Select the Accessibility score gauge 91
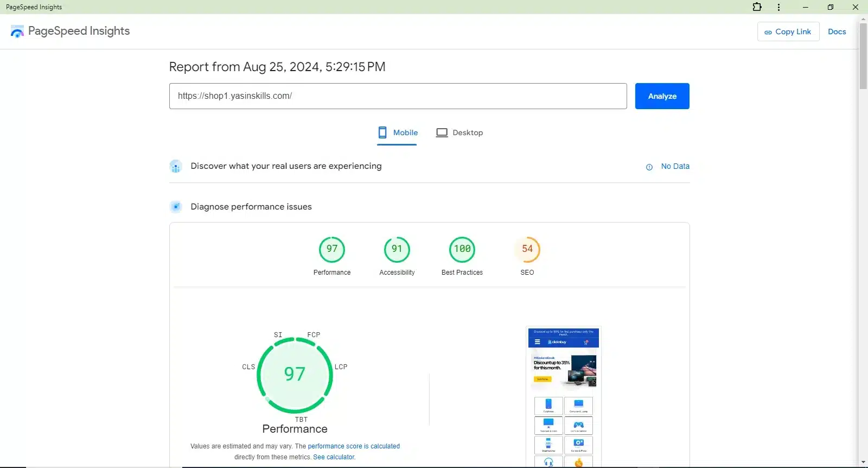The width and height of the screenshot is (868, 468). 397,249
